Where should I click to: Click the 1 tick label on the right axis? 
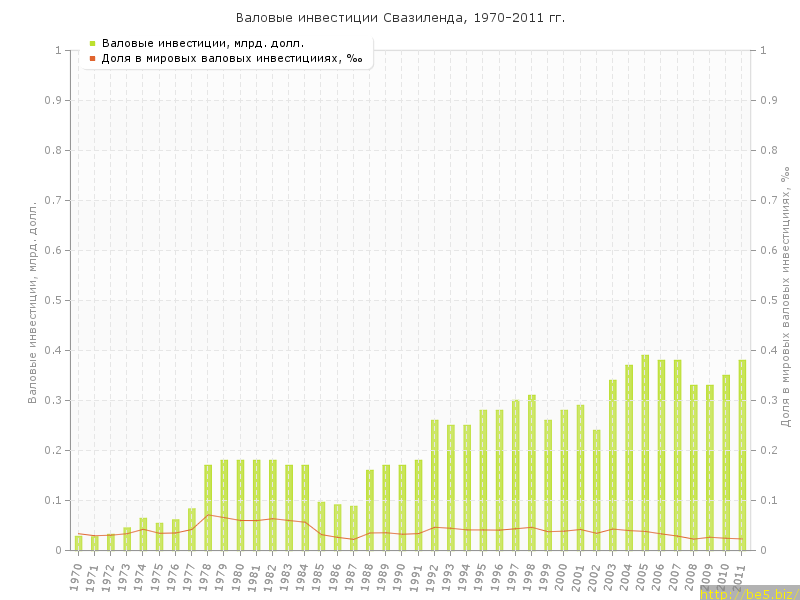(x=765, y=50)
